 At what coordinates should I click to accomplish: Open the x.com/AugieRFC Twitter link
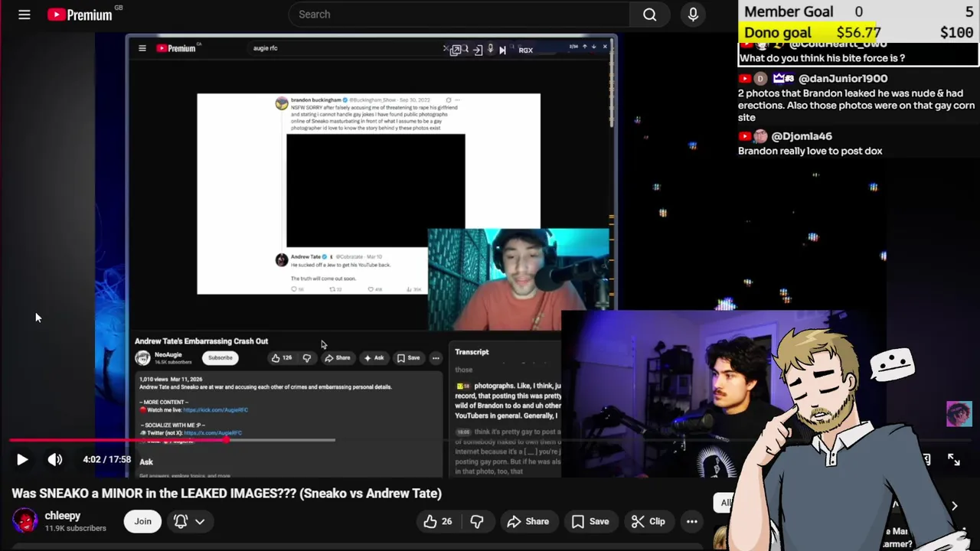213,433
